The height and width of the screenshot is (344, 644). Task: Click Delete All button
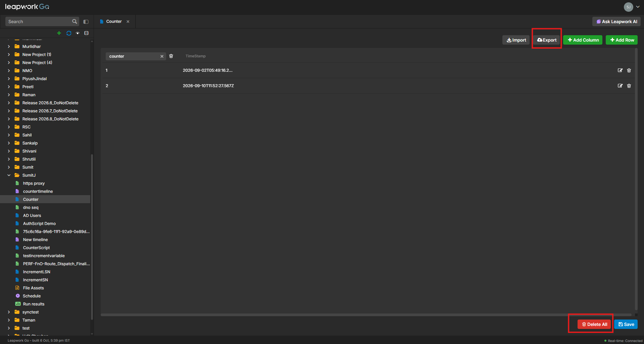594,324
